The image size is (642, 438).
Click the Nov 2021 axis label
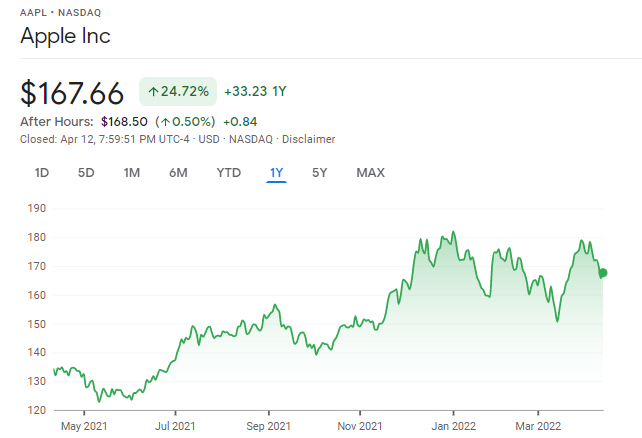(x=360, y=427)
